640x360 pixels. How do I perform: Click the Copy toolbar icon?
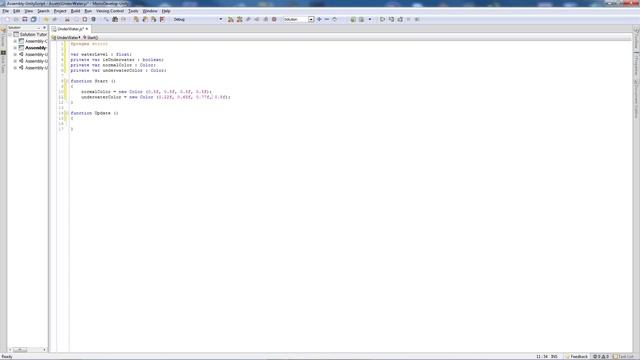click(x=76, y=19)
